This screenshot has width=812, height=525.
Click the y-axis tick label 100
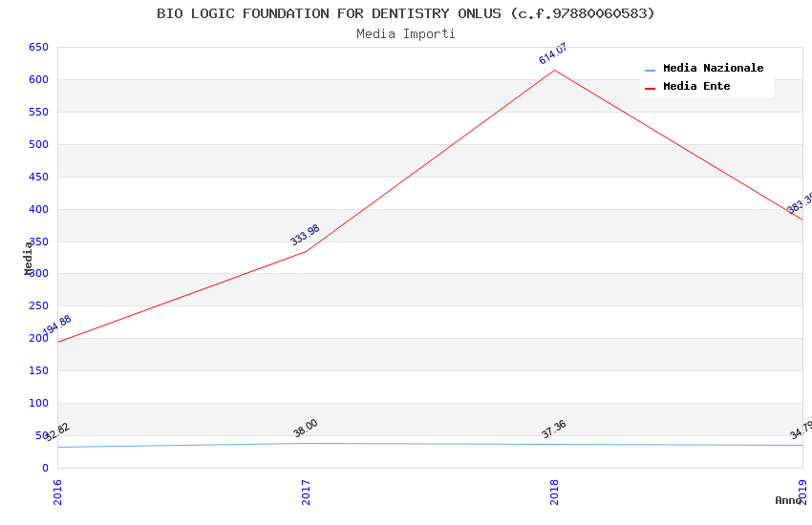pos(38,403)
